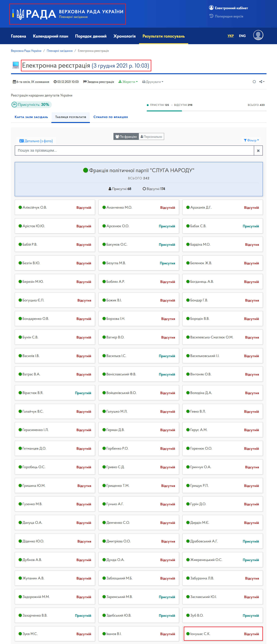Click Пленарні засідання breadcrumb link

coord(59,51)
